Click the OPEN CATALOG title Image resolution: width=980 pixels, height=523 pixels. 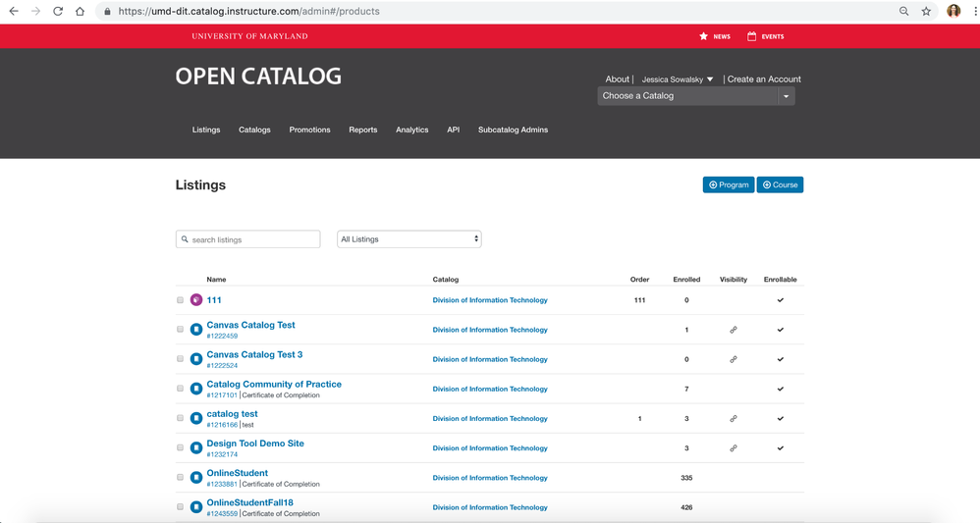(258, 77)
